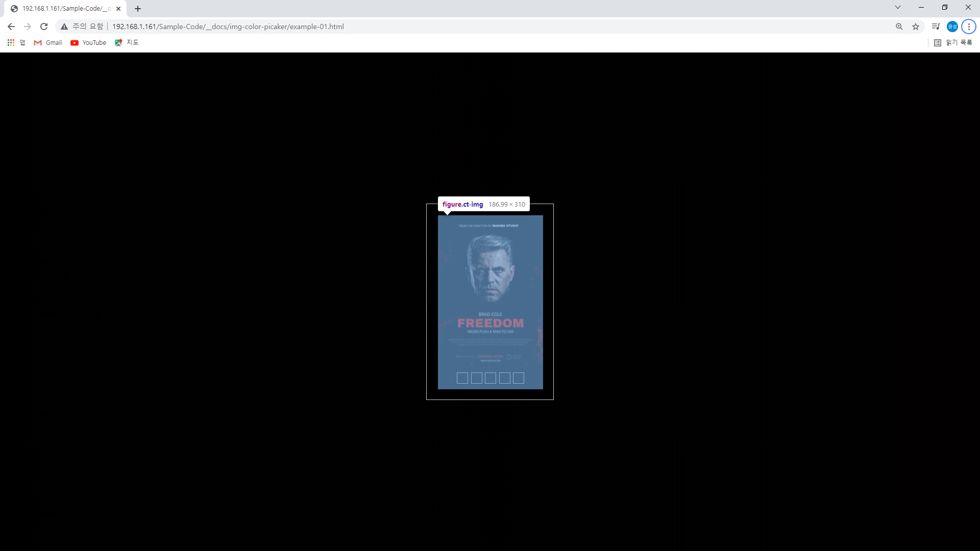
Task: Open the apps grid shortcut
Action: pos(11,43)
